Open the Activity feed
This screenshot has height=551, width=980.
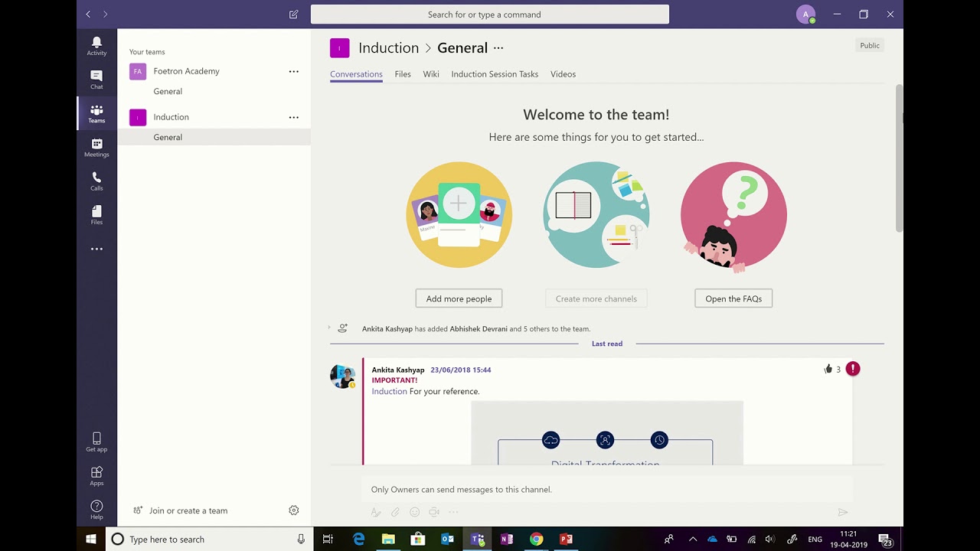(x=96, y=46)
